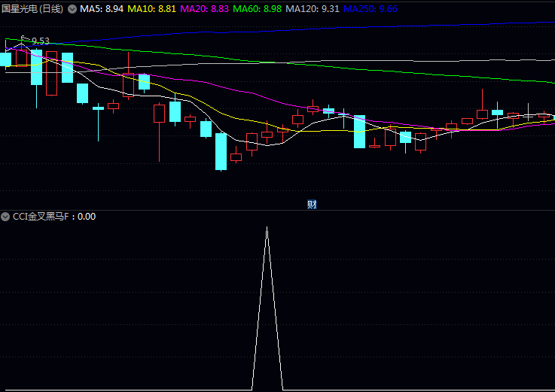555x392 pixels.
Task: Select the 国星光电 (日线) chart title
Action: pyautogui.click(x=32, y=9)
